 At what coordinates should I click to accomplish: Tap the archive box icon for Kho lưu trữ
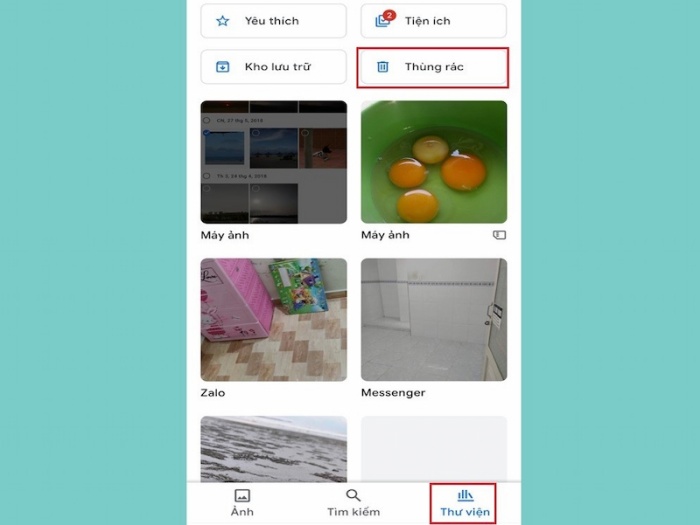click(222, 67)
